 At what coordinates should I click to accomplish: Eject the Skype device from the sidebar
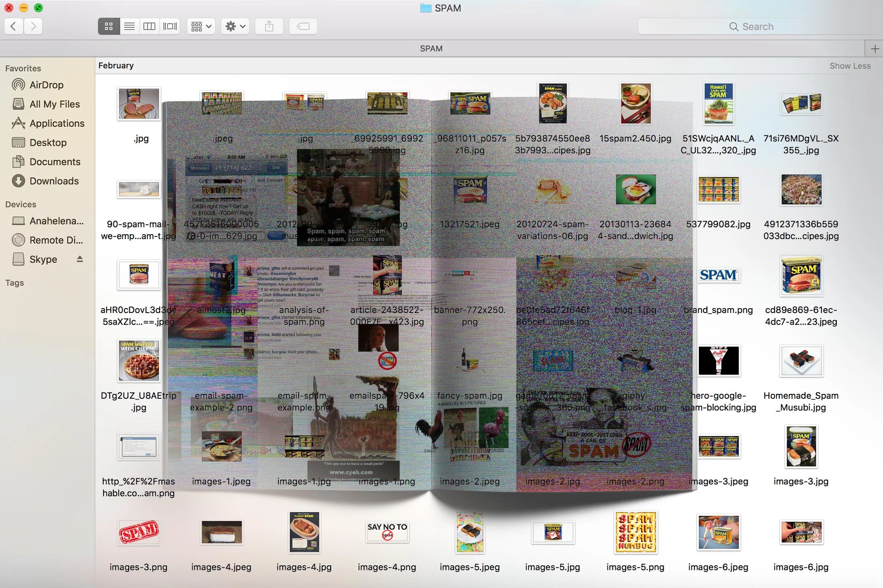pyautogui.click(x=79, y=259)
